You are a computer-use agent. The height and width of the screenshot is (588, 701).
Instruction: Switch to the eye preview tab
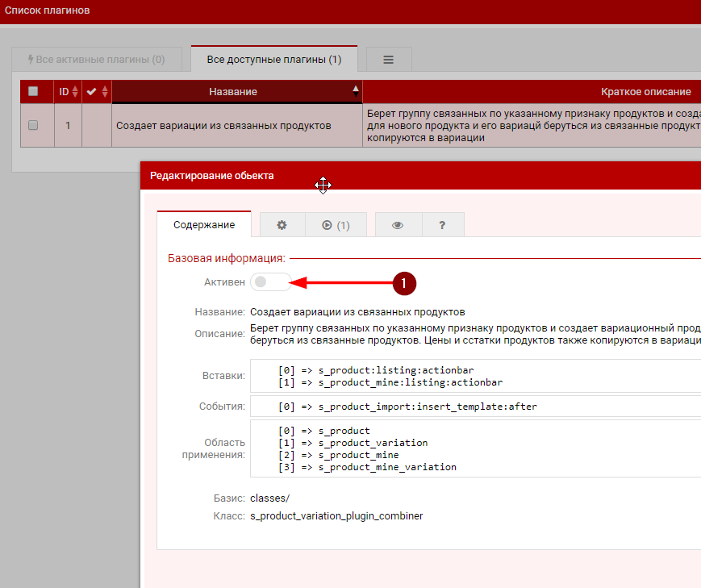(x=397, y=225)
